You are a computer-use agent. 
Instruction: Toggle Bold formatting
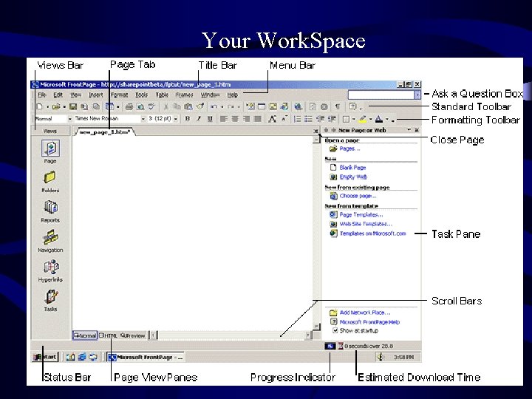(188, 119)
